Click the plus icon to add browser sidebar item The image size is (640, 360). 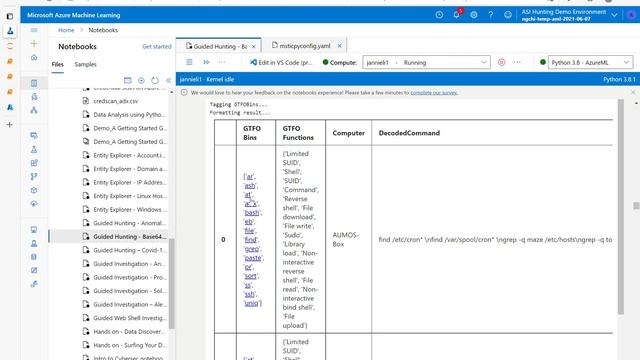click(x=10, y=124)
